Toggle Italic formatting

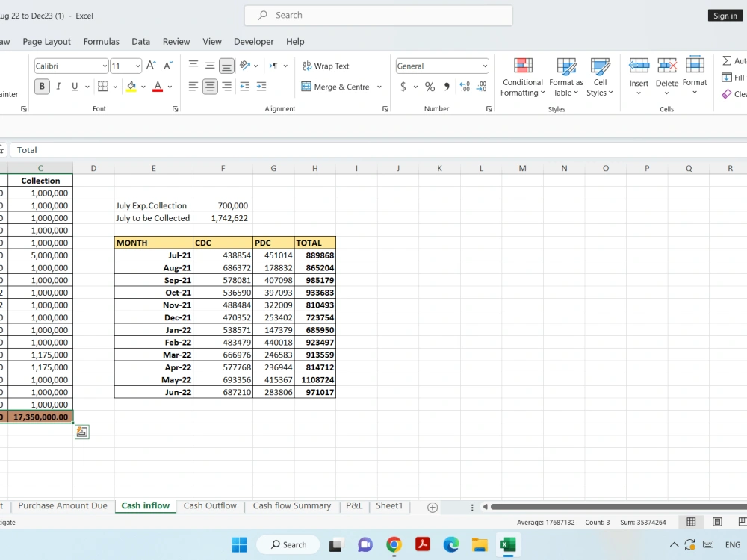pyautogui.click(x=58, y=86)
